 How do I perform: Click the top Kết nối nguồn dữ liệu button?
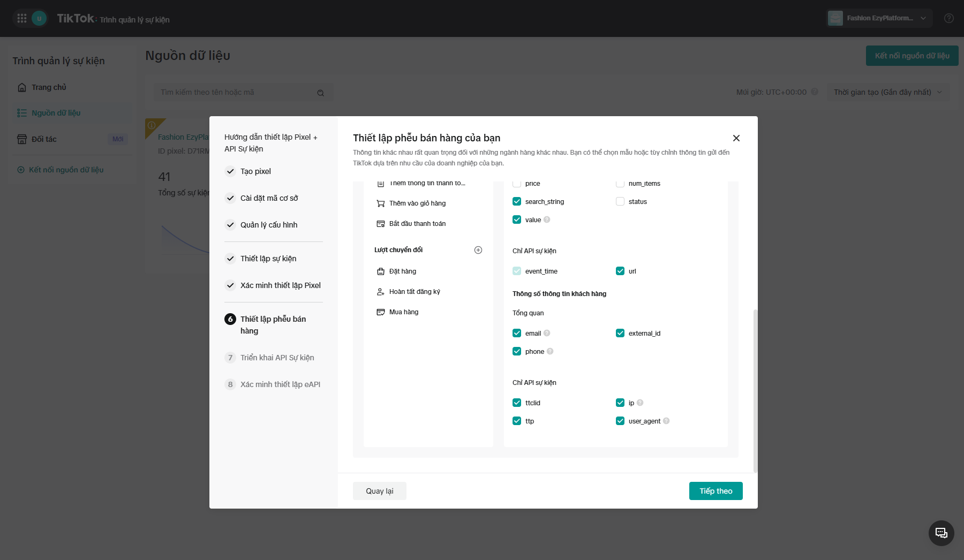912,56
